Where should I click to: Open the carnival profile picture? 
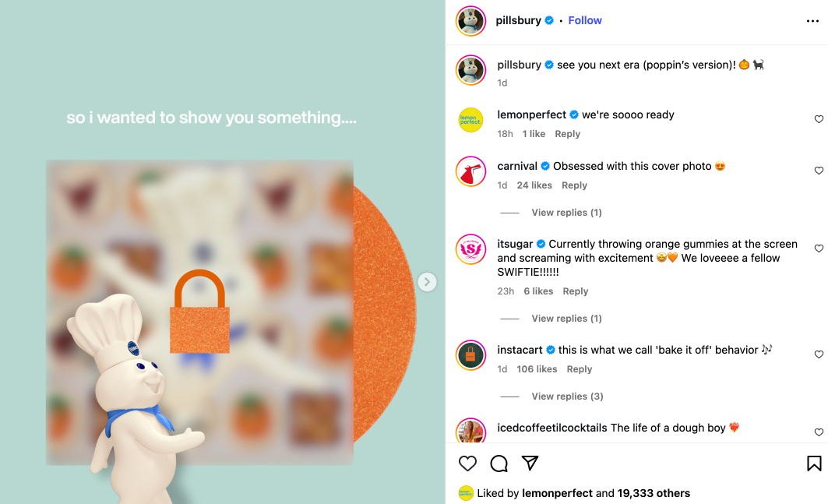[470, 171]
